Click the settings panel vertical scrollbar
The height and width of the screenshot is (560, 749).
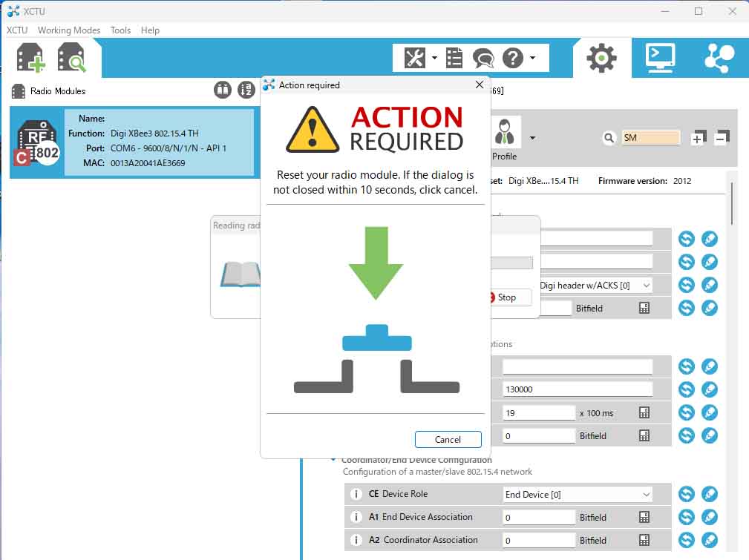click(x=732, y=203)
